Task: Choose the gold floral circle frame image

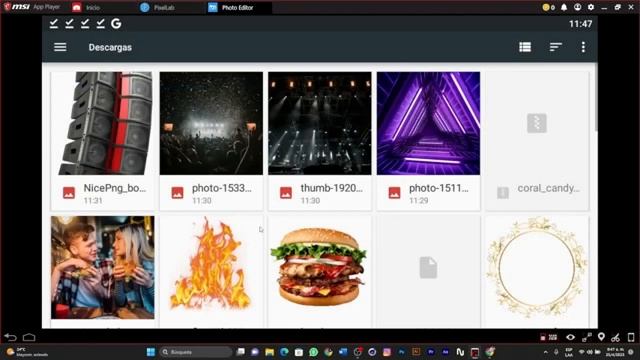Action: pos(537,267)
